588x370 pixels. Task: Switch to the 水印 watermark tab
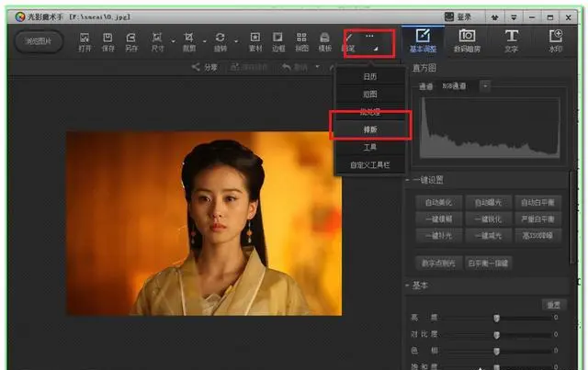(x=555, y=41)
